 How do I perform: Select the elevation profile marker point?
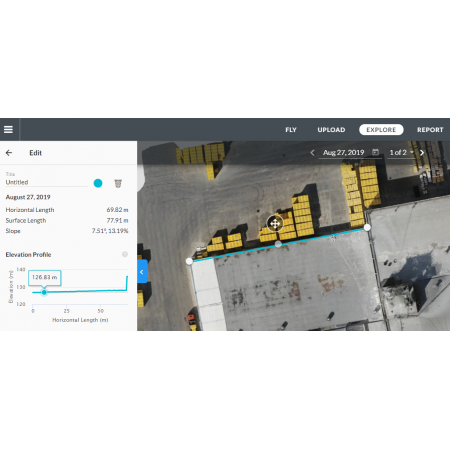tap(44, 292)
